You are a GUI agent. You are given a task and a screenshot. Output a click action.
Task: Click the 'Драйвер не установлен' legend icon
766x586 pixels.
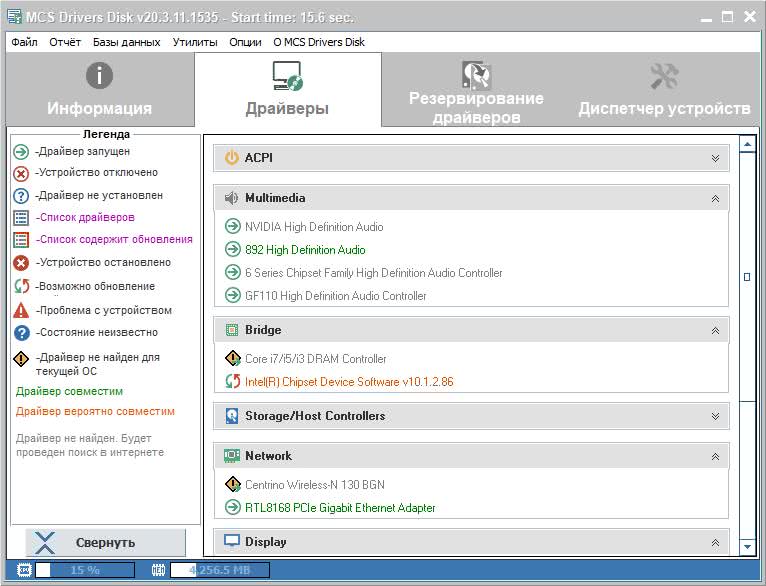21,196
